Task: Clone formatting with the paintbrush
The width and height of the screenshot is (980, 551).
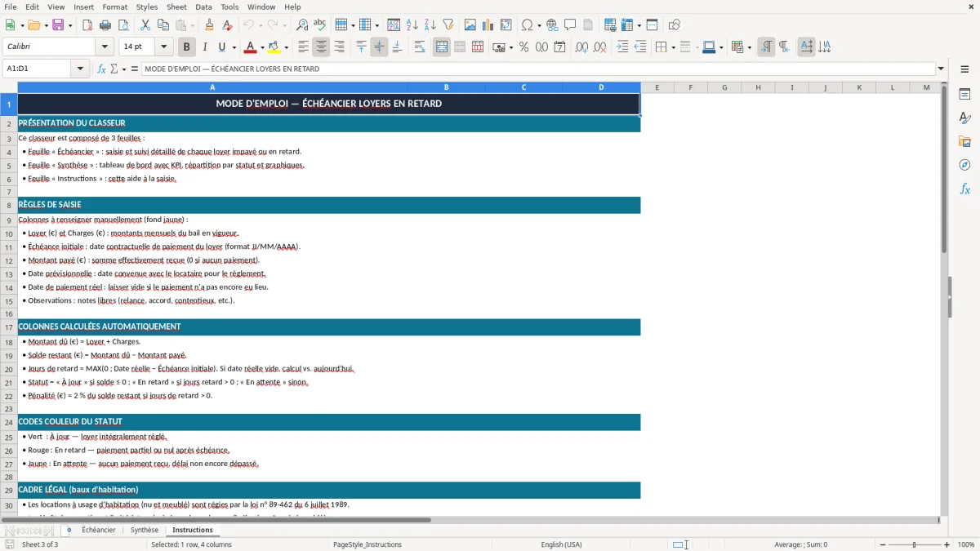Action: click(x=209, y=25)
